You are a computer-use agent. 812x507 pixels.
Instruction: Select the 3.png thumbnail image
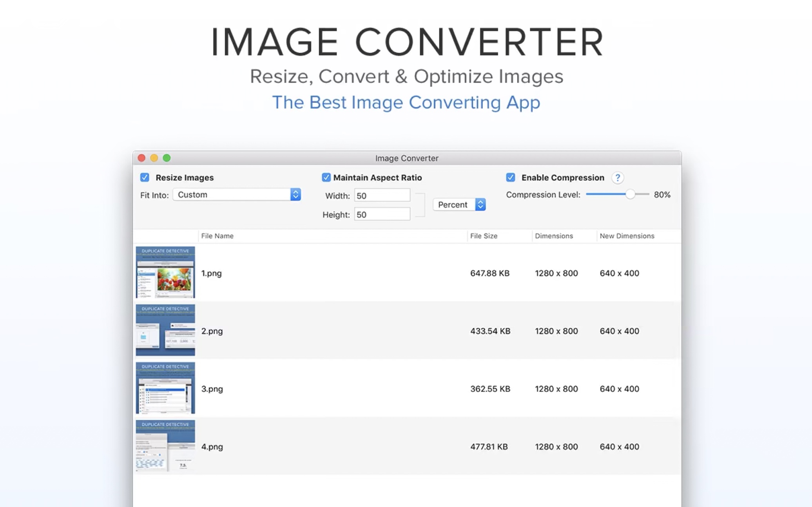[165, 388]
